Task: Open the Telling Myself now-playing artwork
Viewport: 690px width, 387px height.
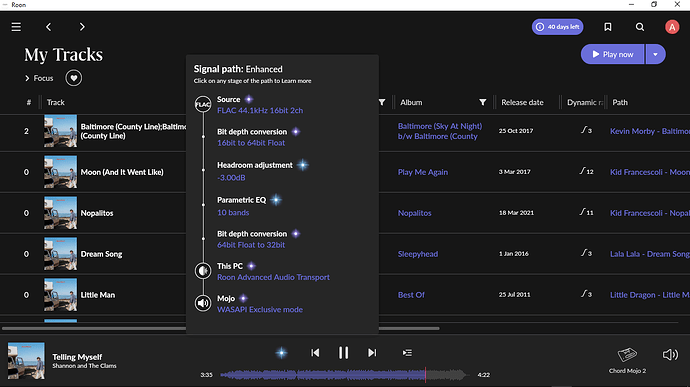Action: point(26,361)
